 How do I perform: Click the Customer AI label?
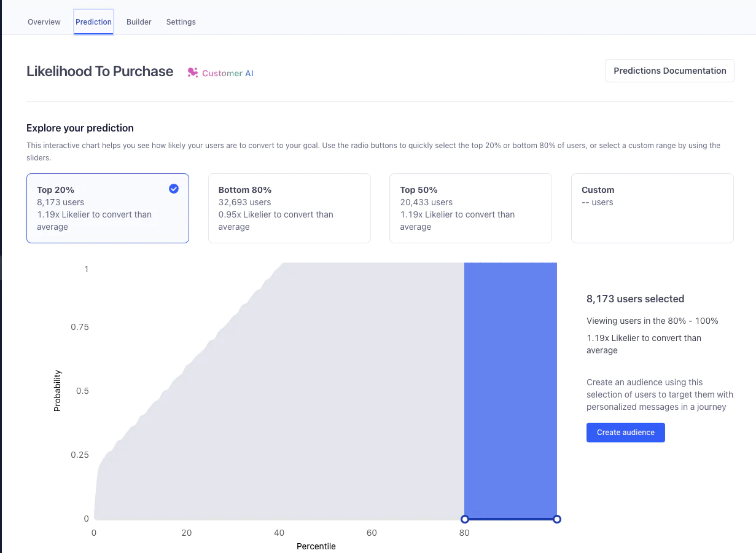228,73
